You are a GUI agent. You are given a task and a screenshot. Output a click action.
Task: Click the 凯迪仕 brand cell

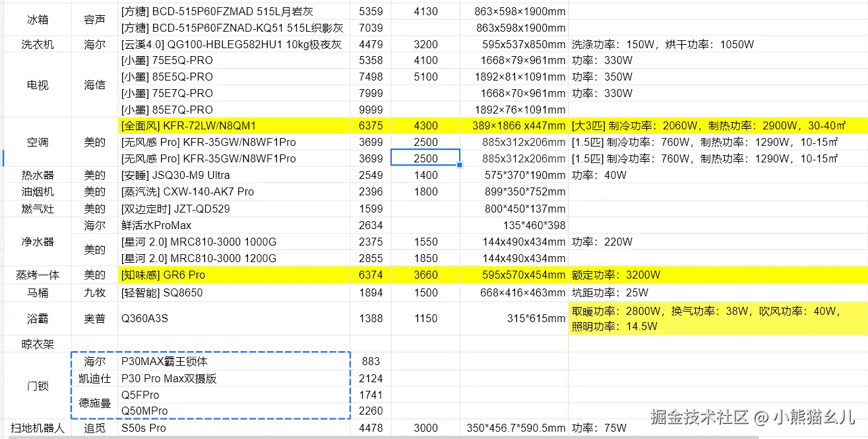[94, 378]
